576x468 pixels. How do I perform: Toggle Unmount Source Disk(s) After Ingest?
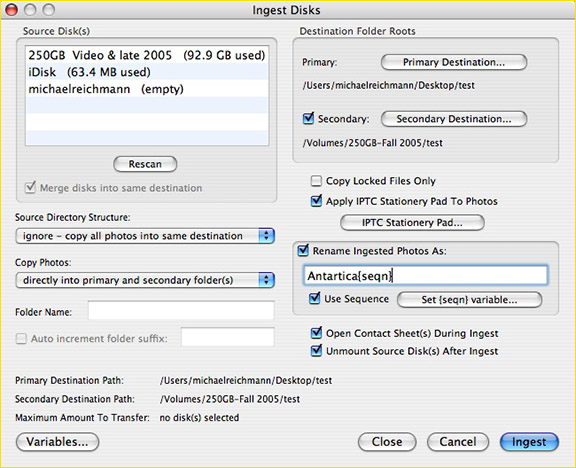tap(316, 350)
